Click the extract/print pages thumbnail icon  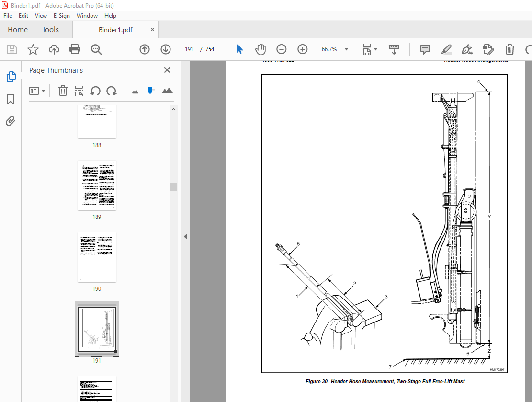79,91
